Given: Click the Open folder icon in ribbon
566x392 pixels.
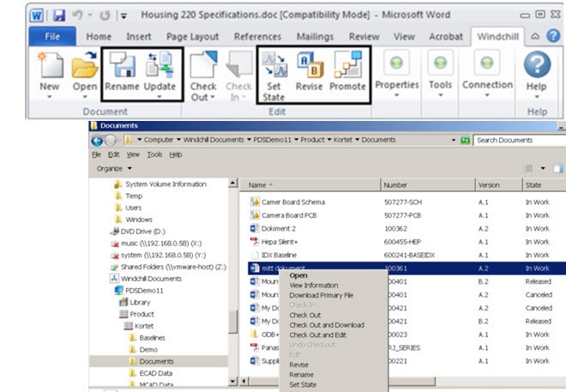Looking at the screenshot, I should 84,65.
